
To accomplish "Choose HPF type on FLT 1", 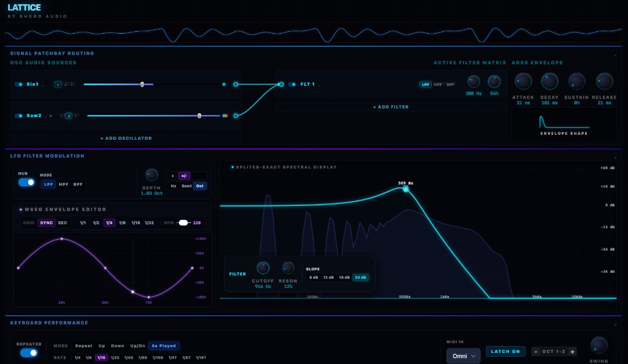I will tap(438, 85).
